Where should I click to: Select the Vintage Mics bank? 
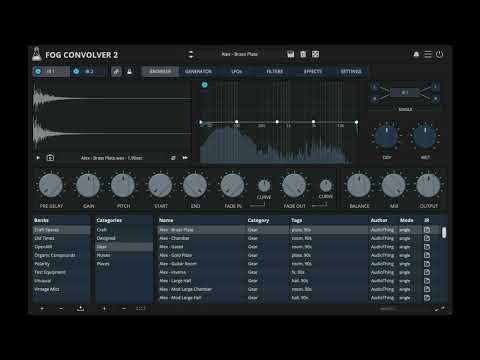coord(61,289)
